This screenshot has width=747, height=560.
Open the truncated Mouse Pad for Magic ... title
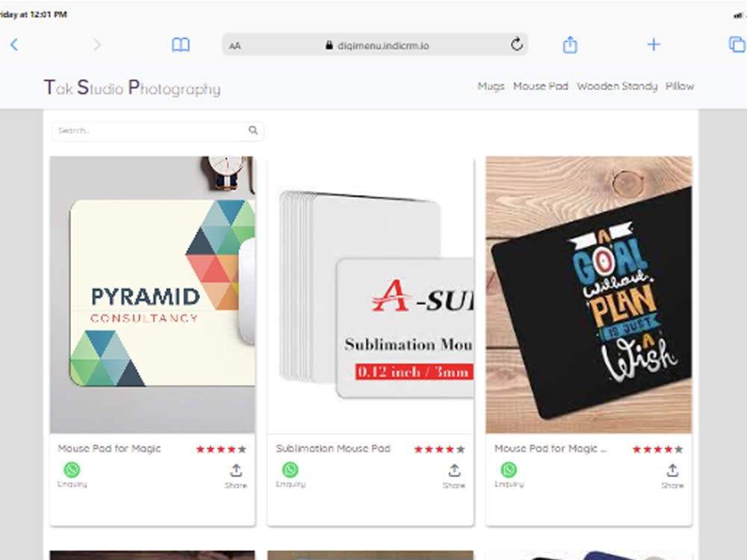551,449
